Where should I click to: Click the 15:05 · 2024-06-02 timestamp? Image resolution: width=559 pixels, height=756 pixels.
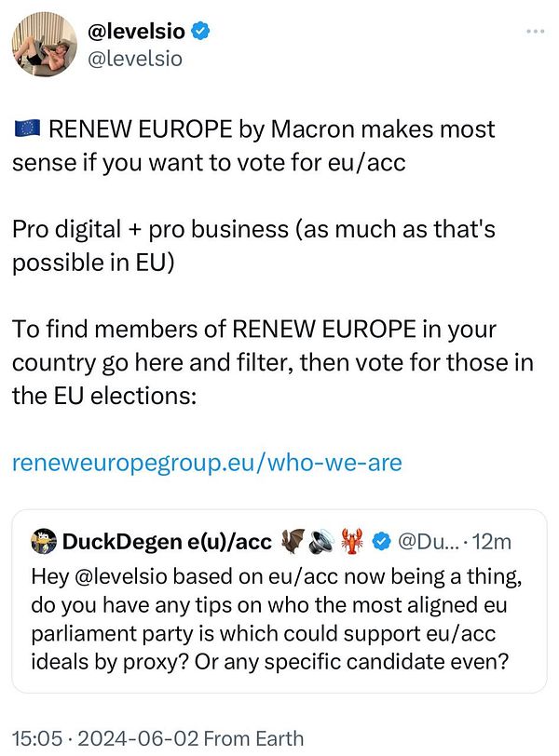pos(105,738)
